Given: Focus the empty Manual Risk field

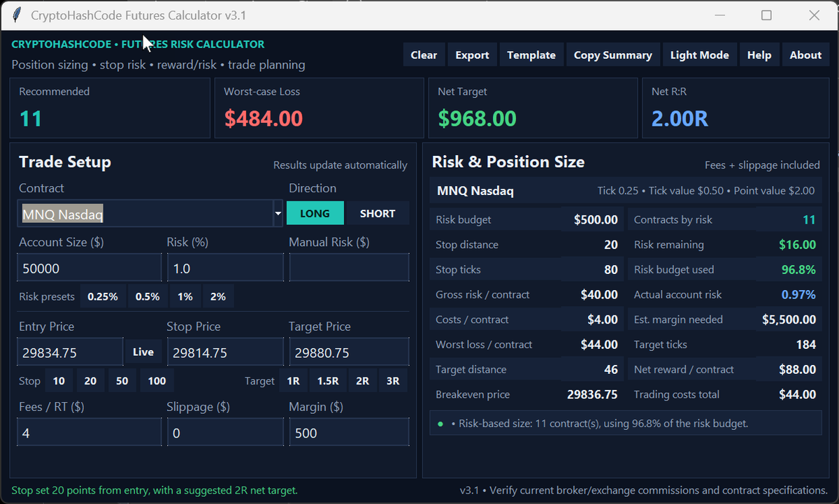Looking at the screenshot, I should pos(349,268).
